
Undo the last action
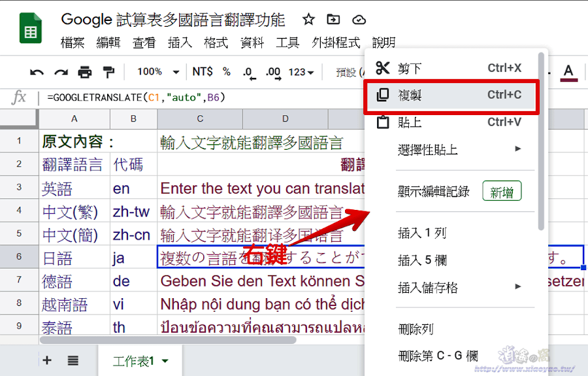37,72
